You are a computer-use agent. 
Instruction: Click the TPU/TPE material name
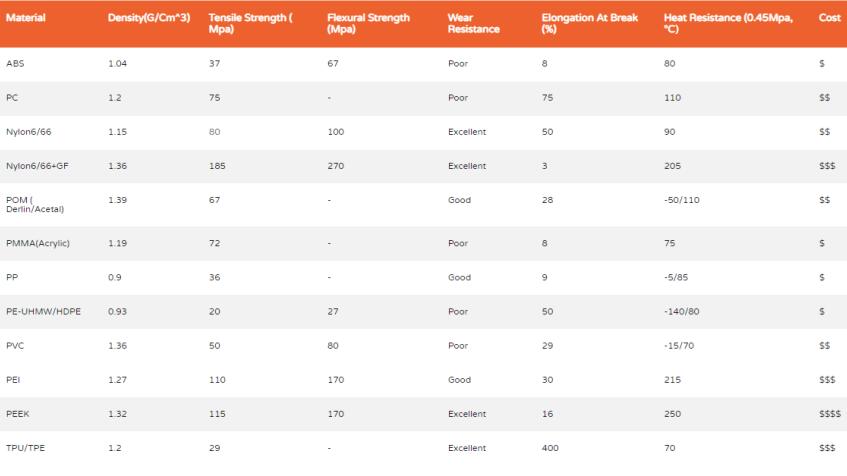pyautogui.click(x=25, y=448)
